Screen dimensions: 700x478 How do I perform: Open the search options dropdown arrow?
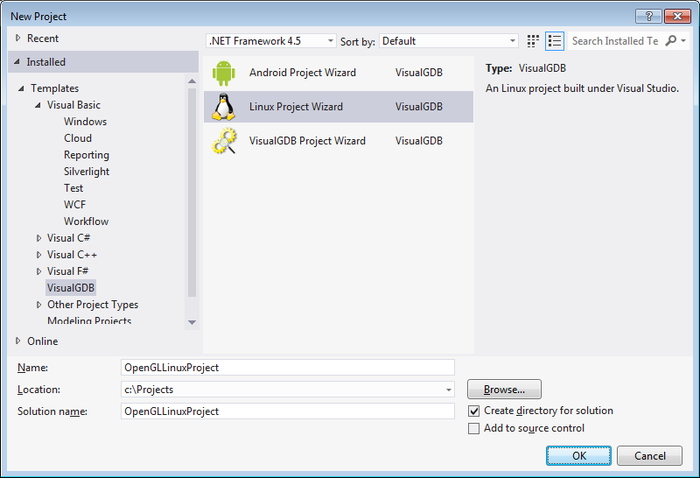[x=683, y=41]
